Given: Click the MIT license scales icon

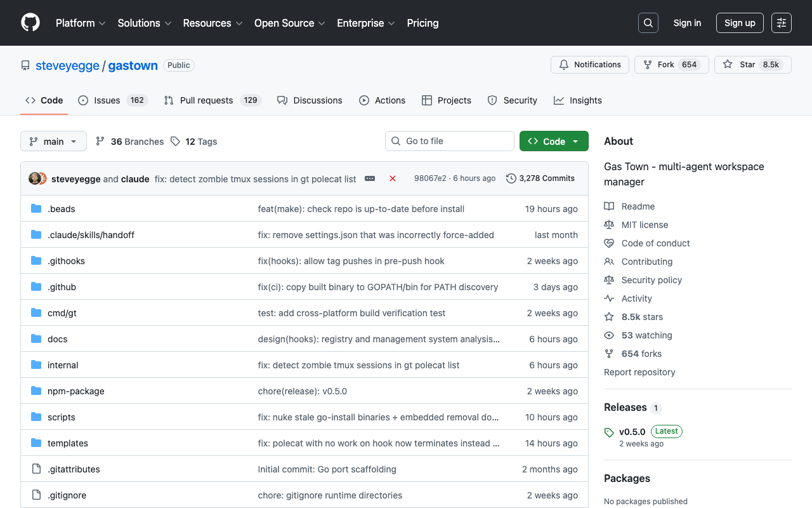Looking at the screenshot, I should [x=610, y=224].
